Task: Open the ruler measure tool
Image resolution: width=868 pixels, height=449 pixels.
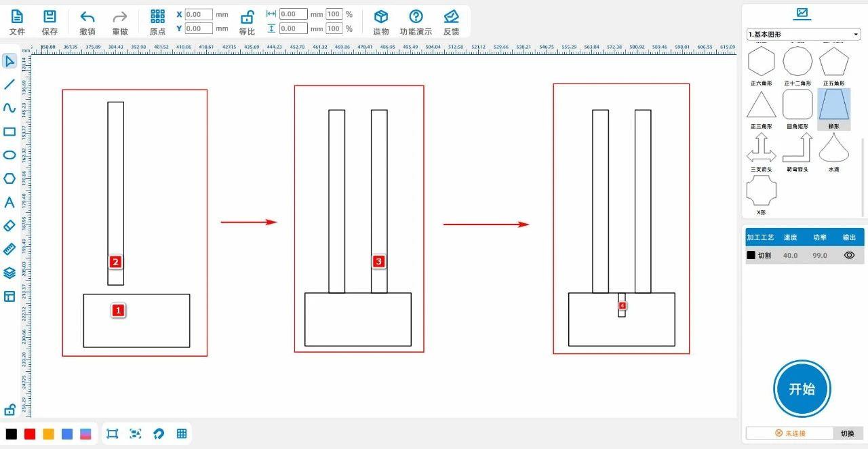Action: click(x=9, y=249)
